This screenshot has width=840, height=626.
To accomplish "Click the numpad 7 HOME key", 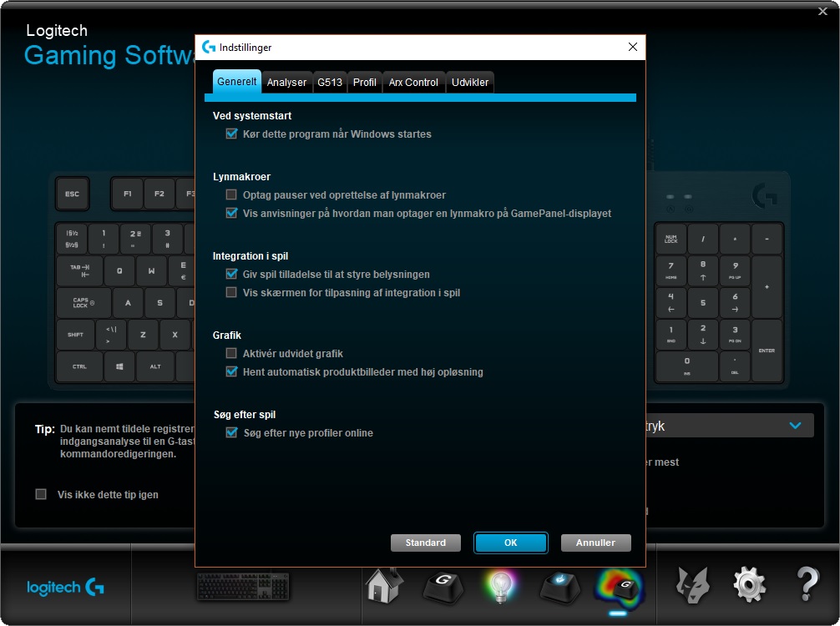I will tap(671, 271).
